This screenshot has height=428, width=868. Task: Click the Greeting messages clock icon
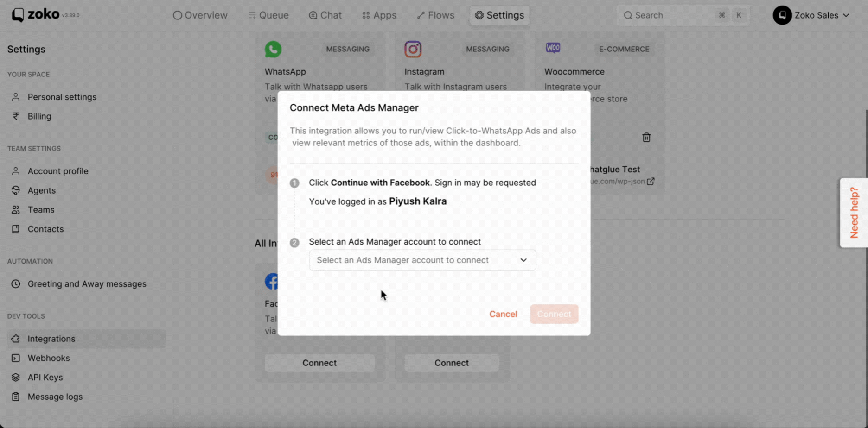[16, 284]
